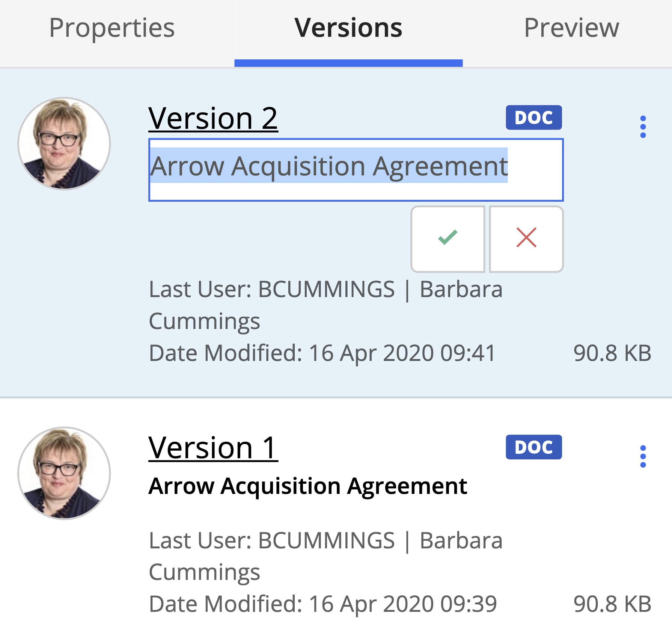Open the Version 1 link
This screenshot has height=637, width=672.
pyautogui.click(x=213, y=448)
